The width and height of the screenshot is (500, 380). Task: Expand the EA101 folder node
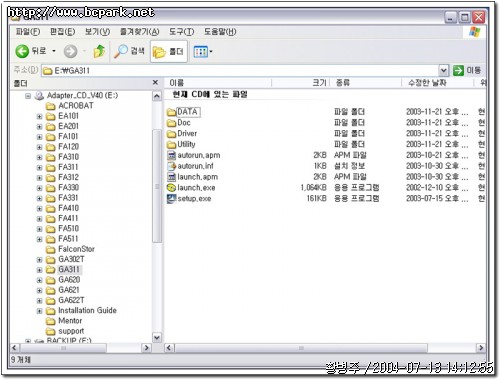pos(39,116)
